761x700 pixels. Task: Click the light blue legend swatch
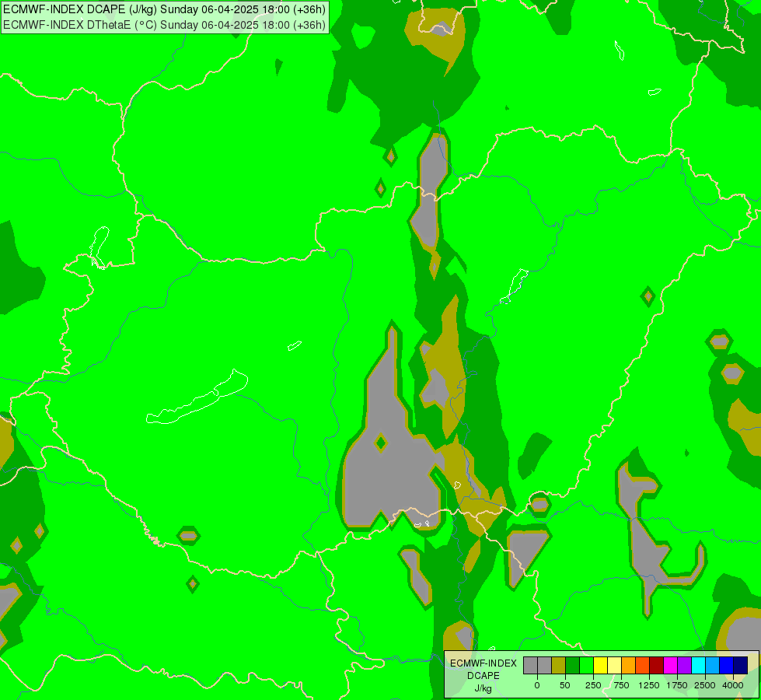713,665
